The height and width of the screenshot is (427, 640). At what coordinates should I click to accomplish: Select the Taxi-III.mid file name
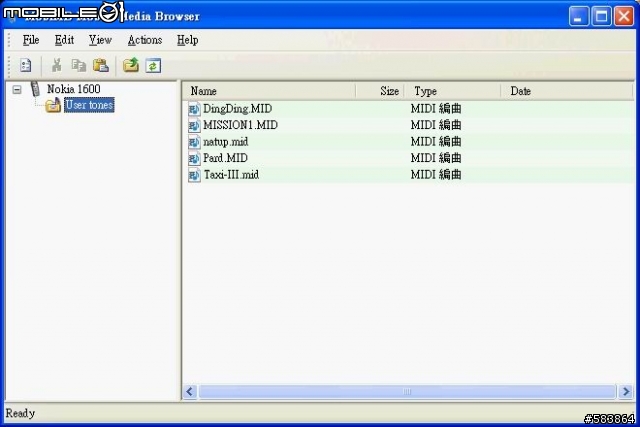(x=231, y=175)
